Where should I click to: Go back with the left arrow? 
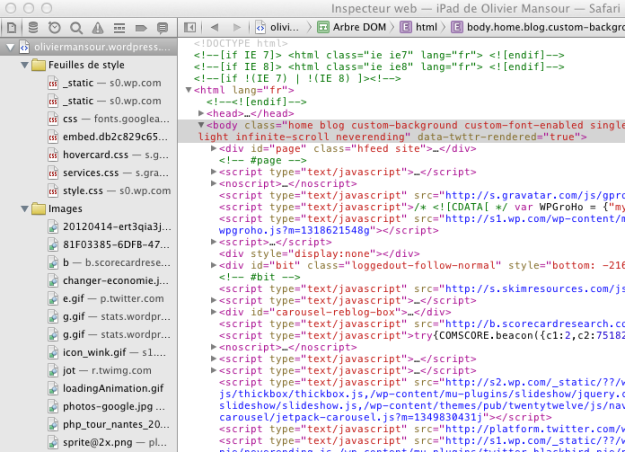tap(214, 27)
